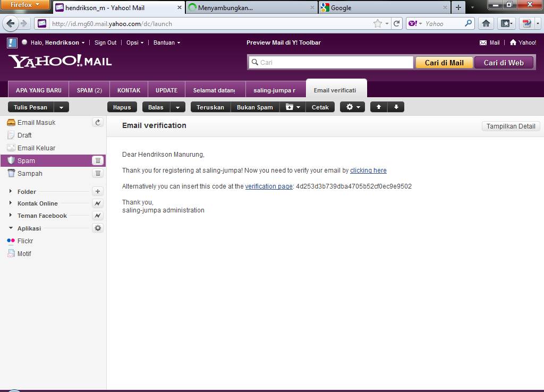Viewport: 544px width, 392px height.
Task: Switch to saling-jumpa mail tab
Action: tap(276, 90)
